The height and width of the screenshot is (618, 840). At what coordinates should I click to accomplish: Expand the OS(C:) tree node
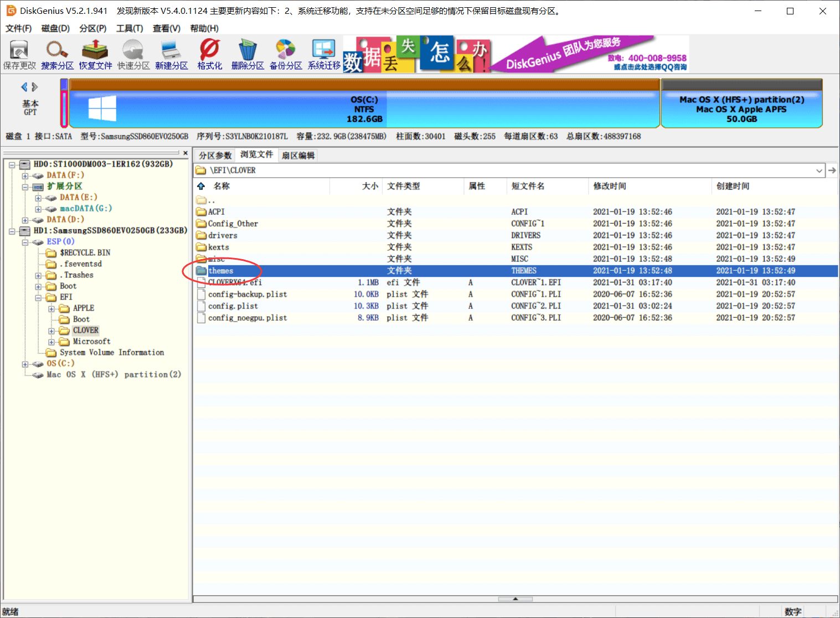point(25,364)
